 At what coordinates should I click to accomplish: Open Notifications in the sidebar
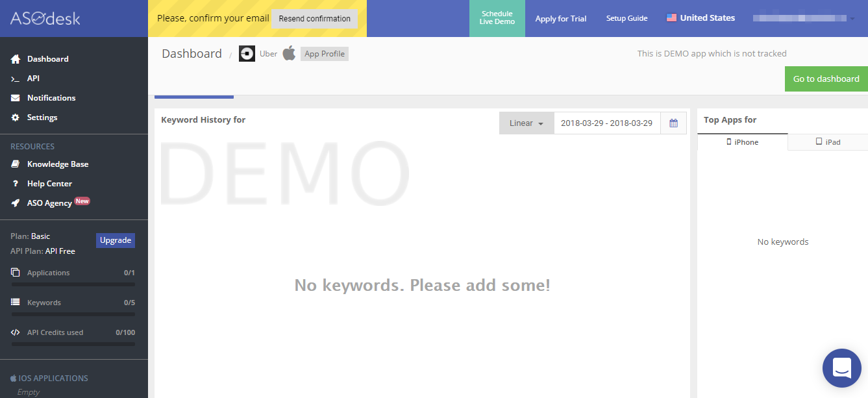pyautogui.click(x=51, y=98)
